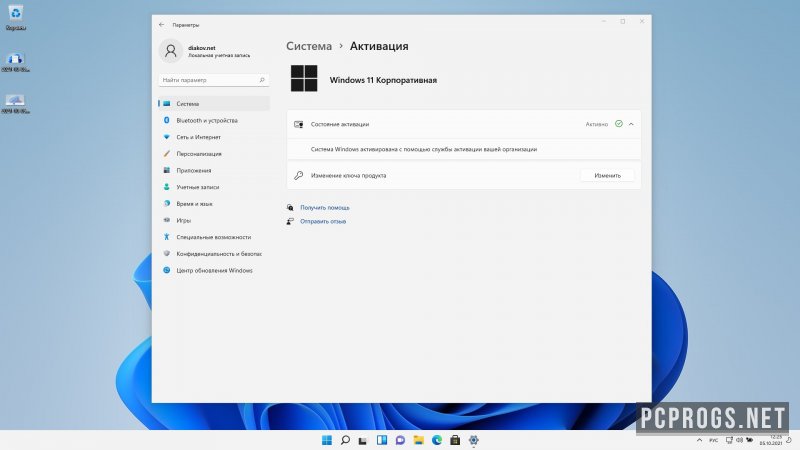
Task: Maximize the Settings window
Action: pos(622,21)
